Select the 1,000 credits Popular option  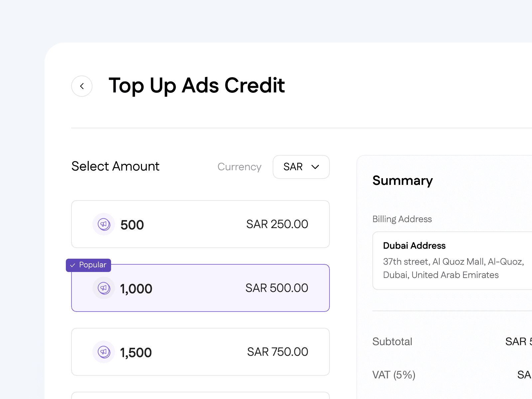200,288
